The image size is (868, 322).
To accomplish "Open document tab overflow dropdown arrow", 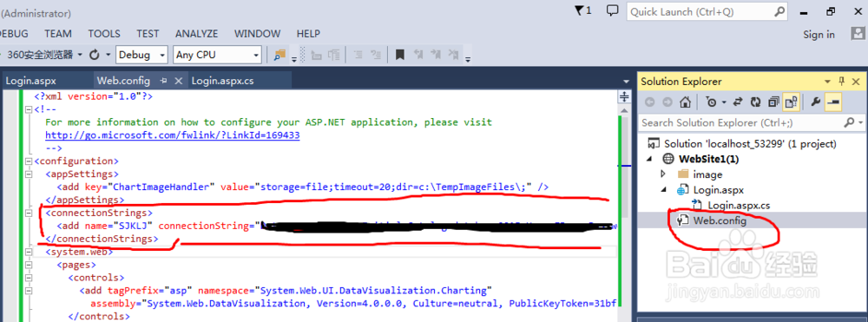I will click(x=626, y=82).
